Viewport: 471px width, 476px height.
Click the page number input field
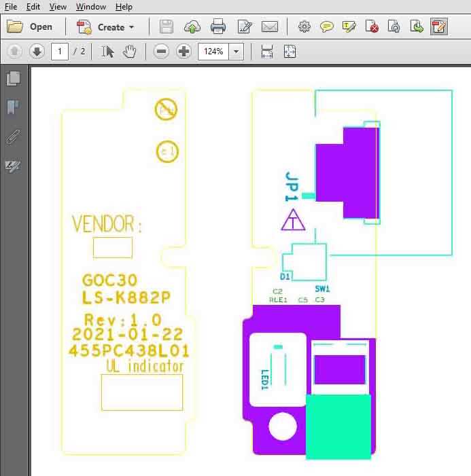[59, 52]
